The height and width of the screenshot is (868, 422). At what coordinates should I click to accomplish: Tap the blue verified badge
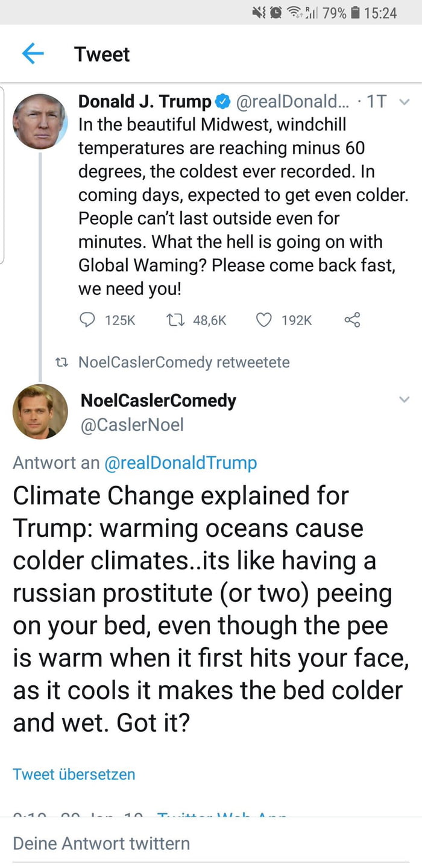(x=222, y=102)
